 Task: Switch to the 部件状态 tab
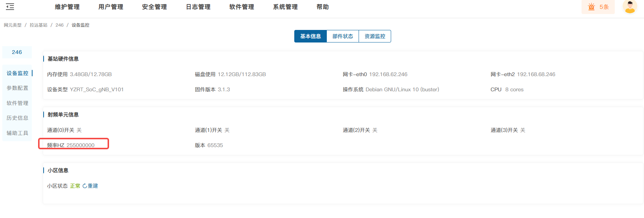[342, 36]
